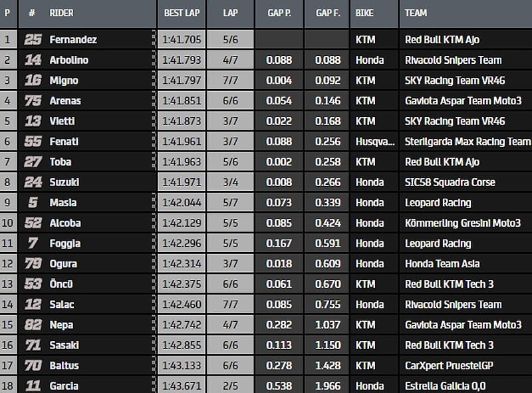Select the number 24 badge for Suzuki
The width and height of the screenshot is (532, 393).
(x=33, y=182)
